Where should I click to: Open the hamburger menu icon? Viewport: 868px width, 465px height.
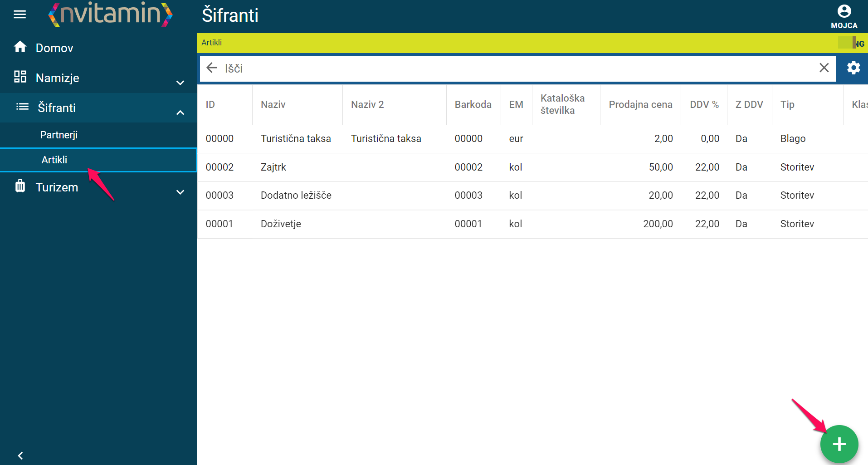click(x=20, y=15)
